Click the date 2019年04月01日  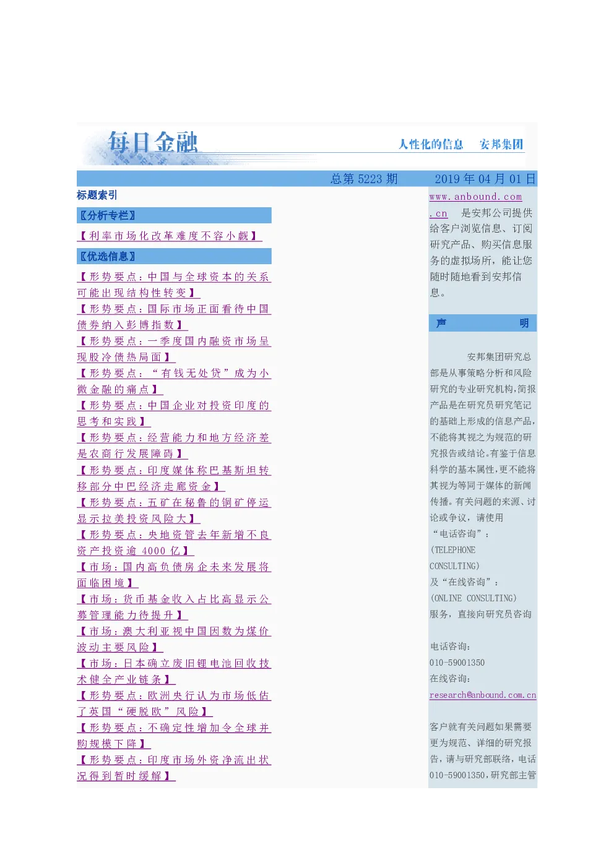[x=485, y=179]
